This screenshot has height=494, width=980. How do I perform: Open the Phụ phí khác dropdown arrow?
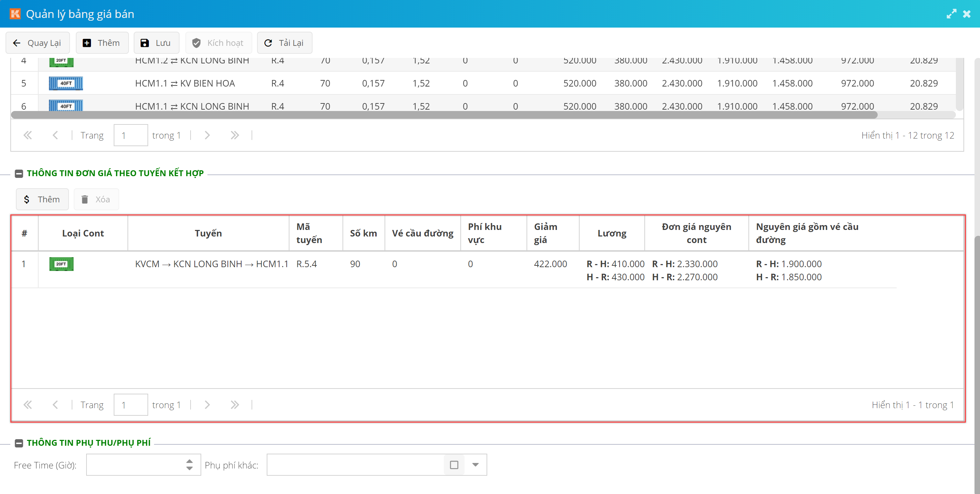point(475,465)
